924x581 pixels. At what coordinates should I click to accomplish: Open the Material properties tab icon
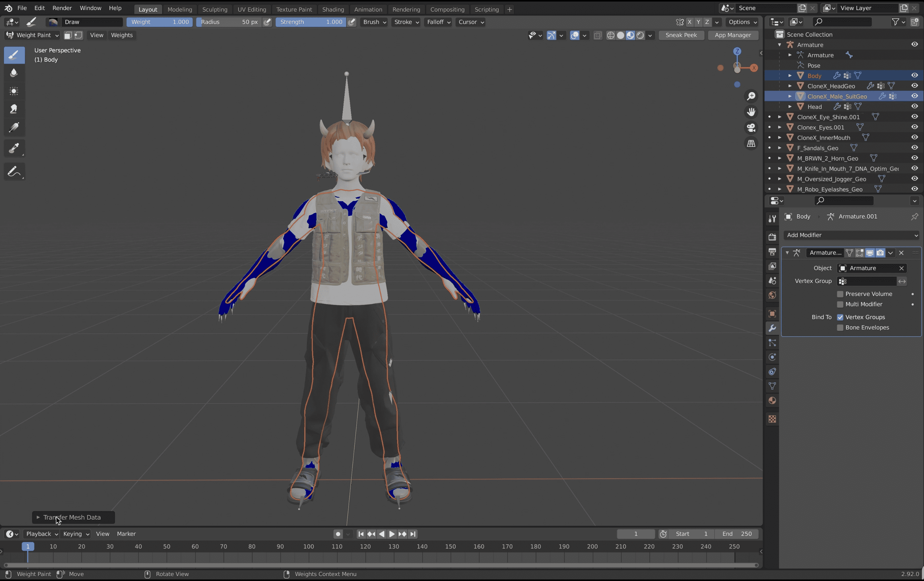point(772,401)
